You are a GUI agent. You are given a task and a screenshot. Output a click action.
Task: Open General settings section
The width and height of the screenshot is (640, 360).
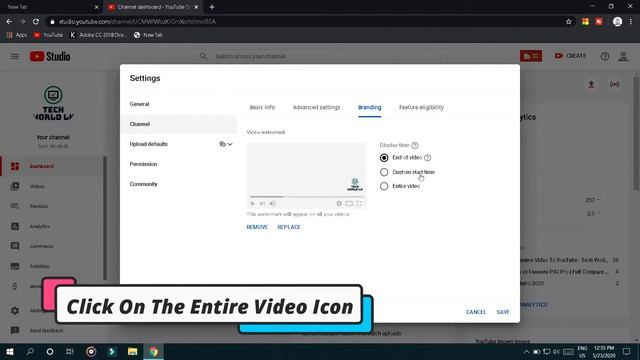tap(139, 104)
